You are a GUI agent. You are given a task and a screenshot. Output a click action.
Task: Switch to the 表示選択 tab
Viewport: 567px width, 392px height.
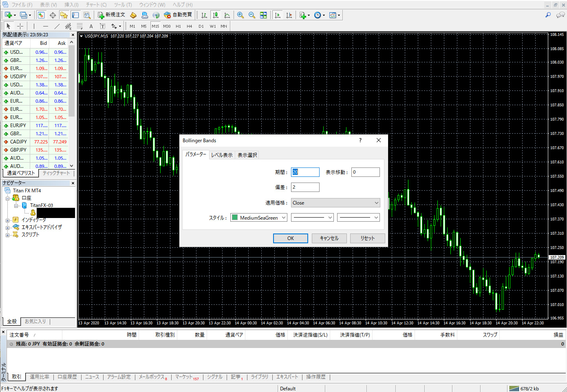point(247,155)
